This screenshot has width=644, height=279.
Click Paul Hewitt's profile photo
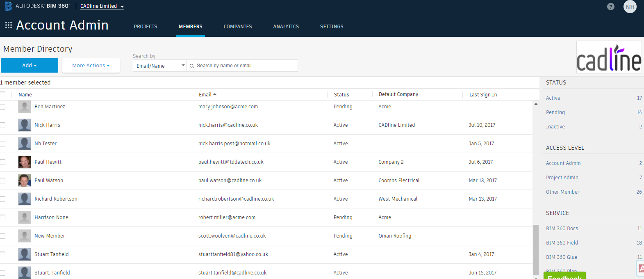click(x=25, y=162)
